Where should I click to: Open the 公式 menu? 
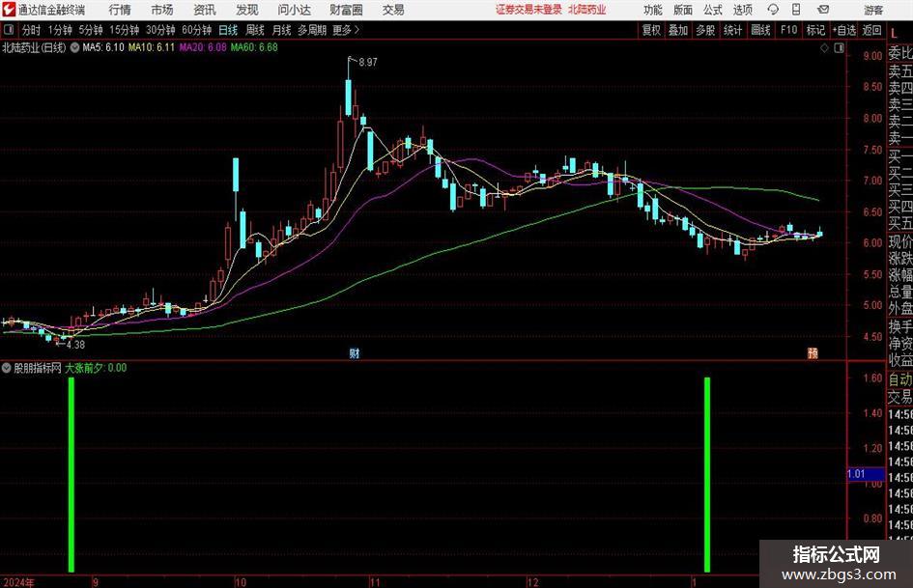(712, 10)
